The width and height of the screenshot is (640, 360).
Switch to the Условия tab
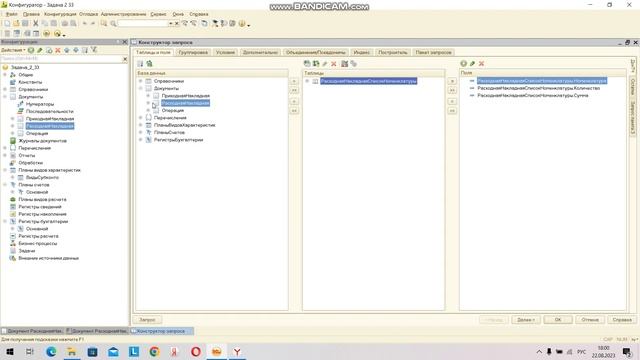click(225, 53)
